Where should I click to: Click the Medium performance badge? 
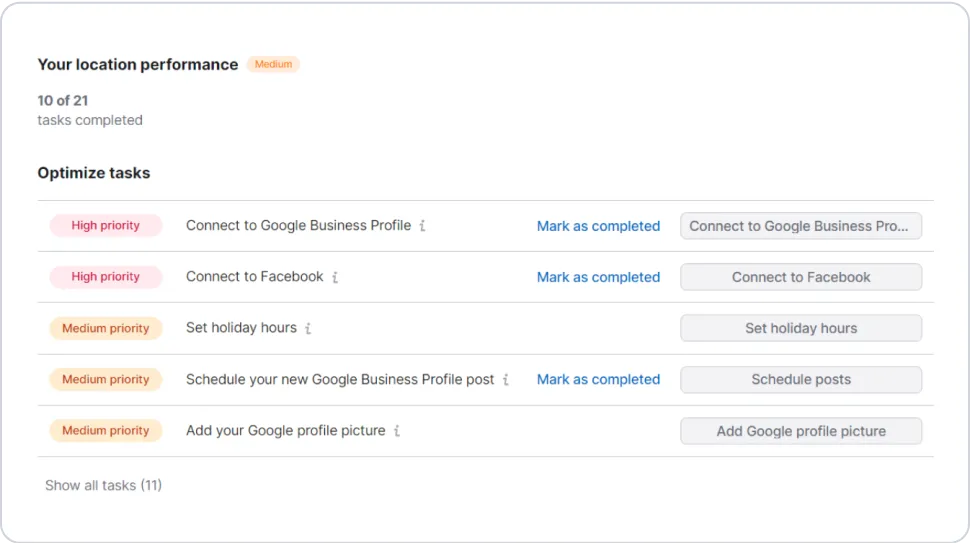(273, 64)
